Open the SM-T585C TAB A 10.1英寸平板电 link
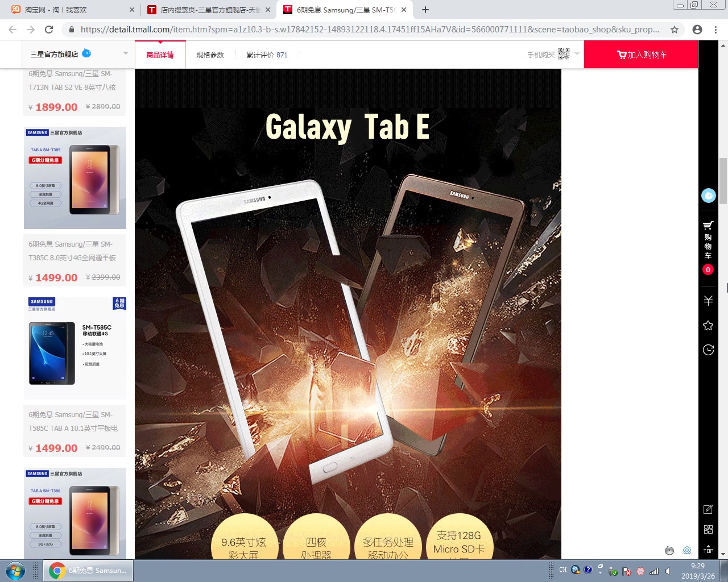The width and height of the screenshot is (728, 582). click(73, 422)
